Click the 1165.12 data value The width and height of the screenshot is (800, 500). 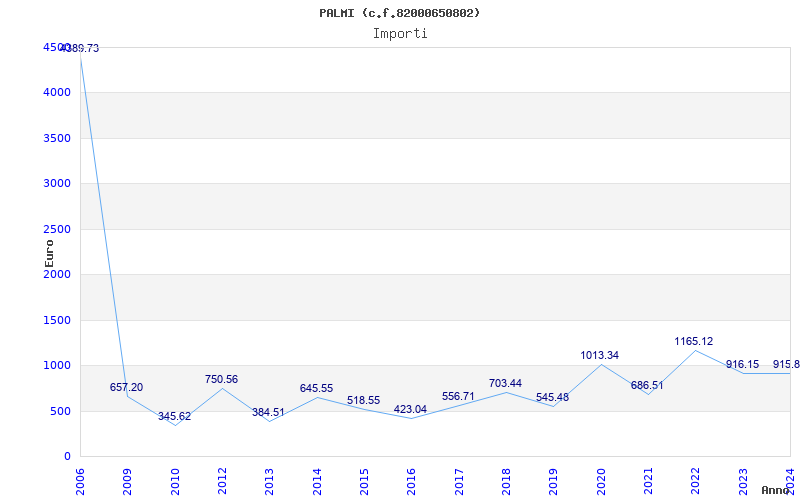tap(694, 342)
